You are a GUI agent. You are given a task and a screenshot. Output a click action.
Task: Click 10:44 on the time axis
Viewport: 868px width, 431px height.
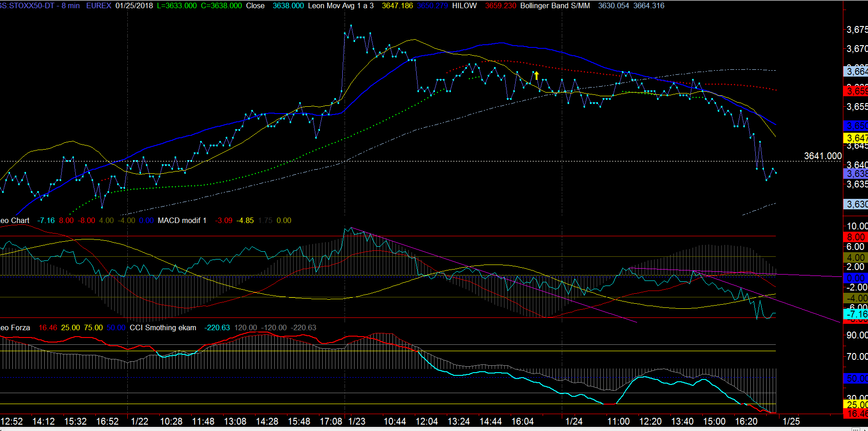[x=395, y=421]
